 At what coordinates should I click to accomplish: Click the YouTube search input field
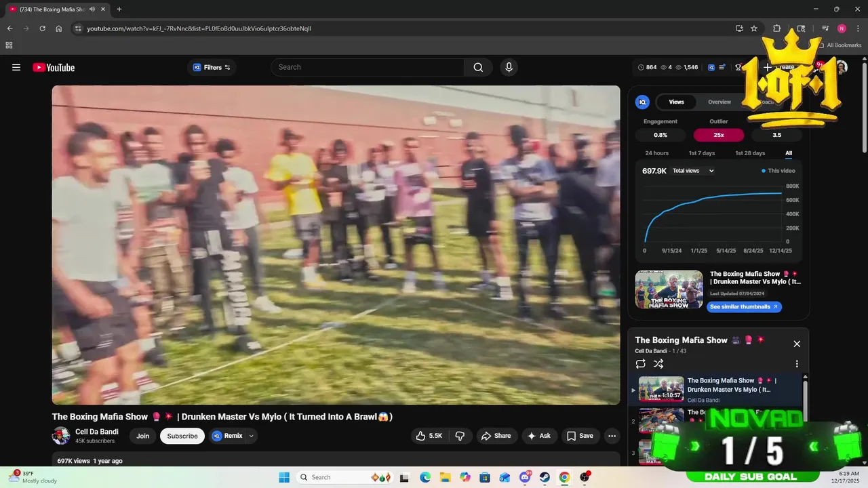[369, 67]
